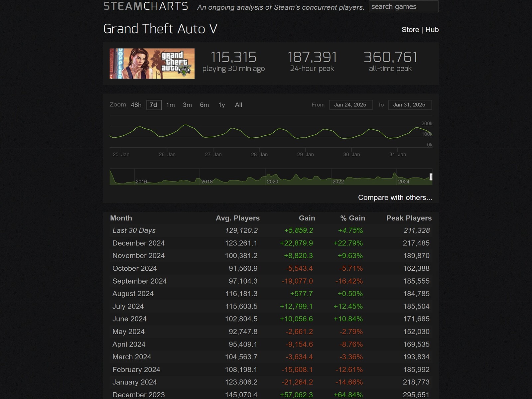This screenshot has height=399, width=532.
Task: Set the chart zoom to 6m
Action: [x=204, y=105]
